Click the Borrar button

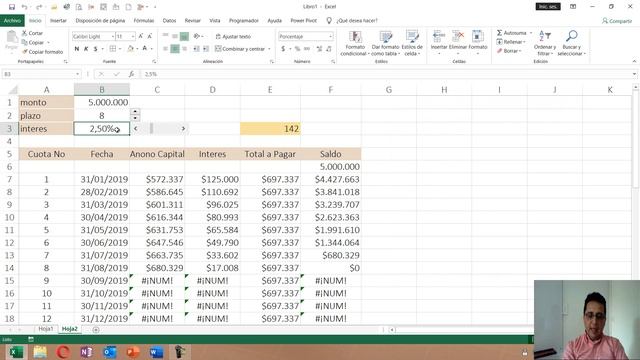[509, 51]
